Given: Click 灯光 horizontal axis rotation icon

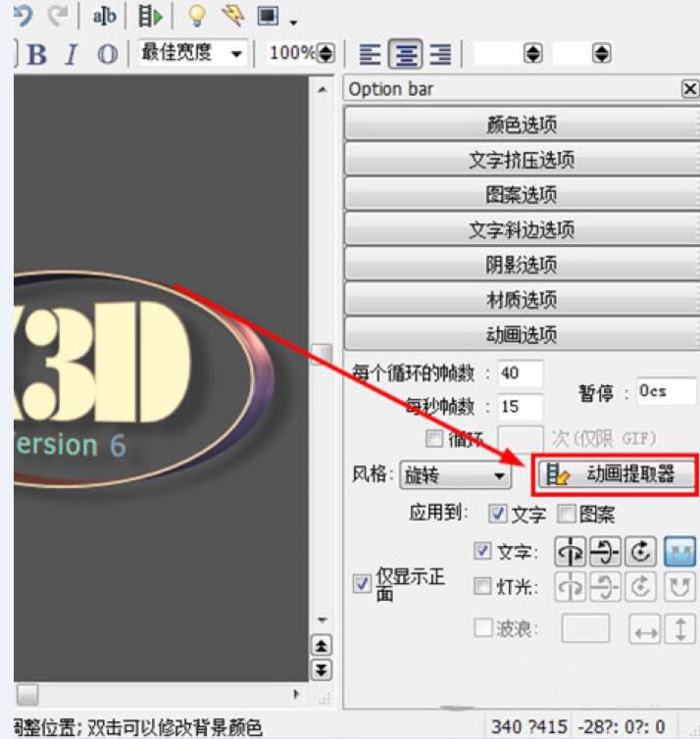Looking at the screenshot, I should 605,587.
